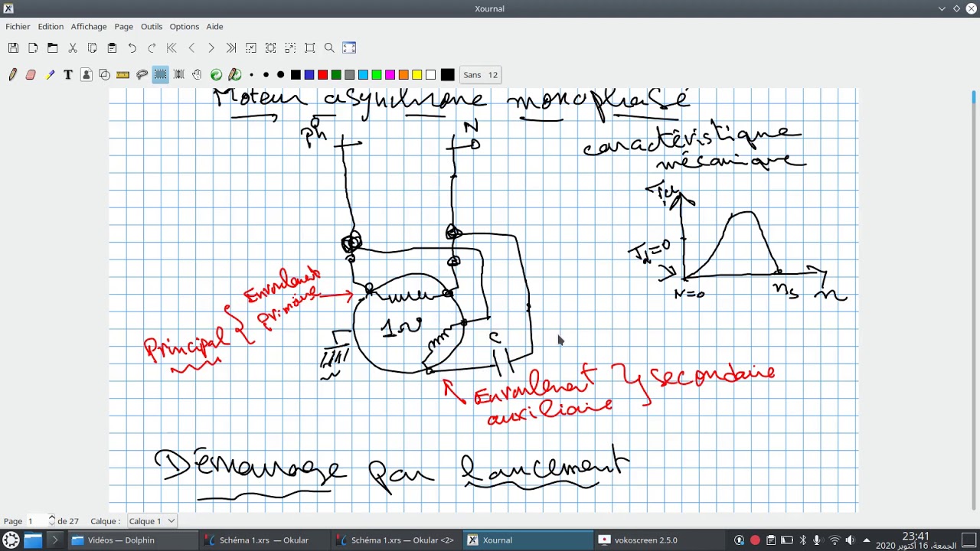Viewport: 980px width, 551px height.
Task: Toggle the Ruler tool
Action: pyautogui.click(x=122, y=75)
